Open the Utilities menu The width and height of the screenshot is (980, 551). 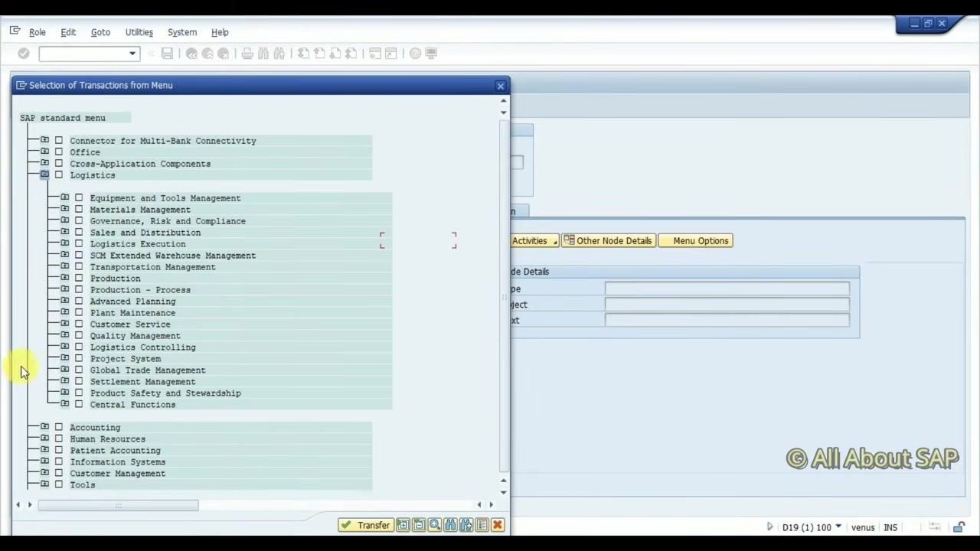click(139, 32)
